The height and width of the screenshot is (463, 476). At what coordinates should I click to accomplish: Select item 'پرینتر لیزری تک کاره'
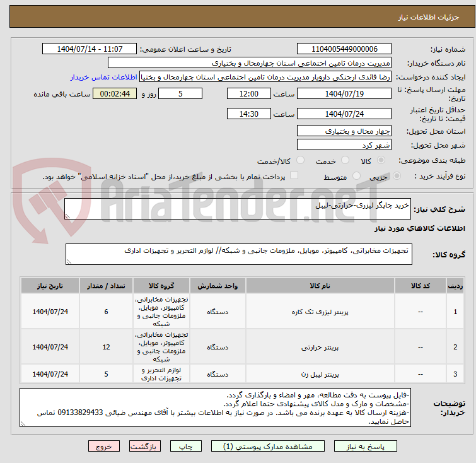pyautogui.click(x=320, y=312)
